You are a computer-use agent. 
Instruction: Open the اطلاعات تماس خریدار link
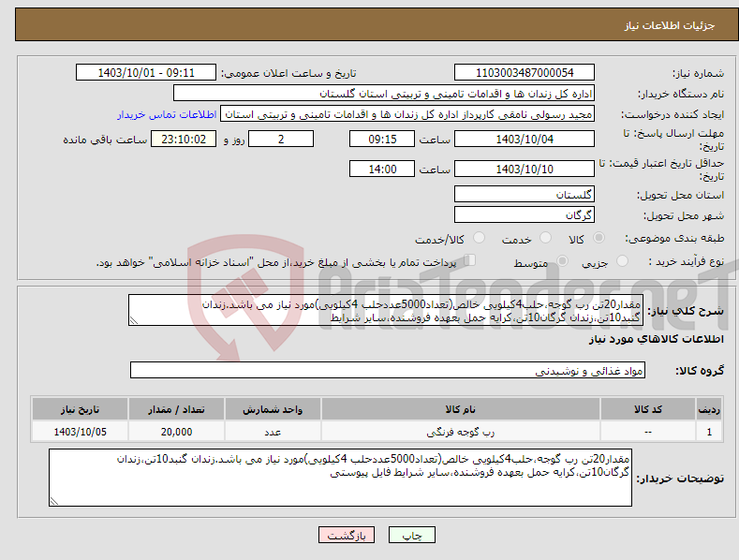pyautogui.click(x=167, y=114)
